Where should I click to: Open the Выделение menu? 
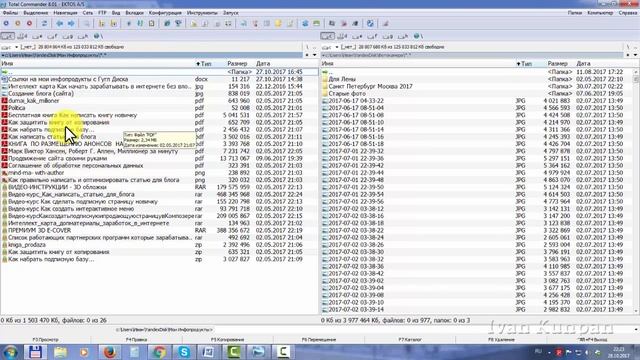(36, 13)
